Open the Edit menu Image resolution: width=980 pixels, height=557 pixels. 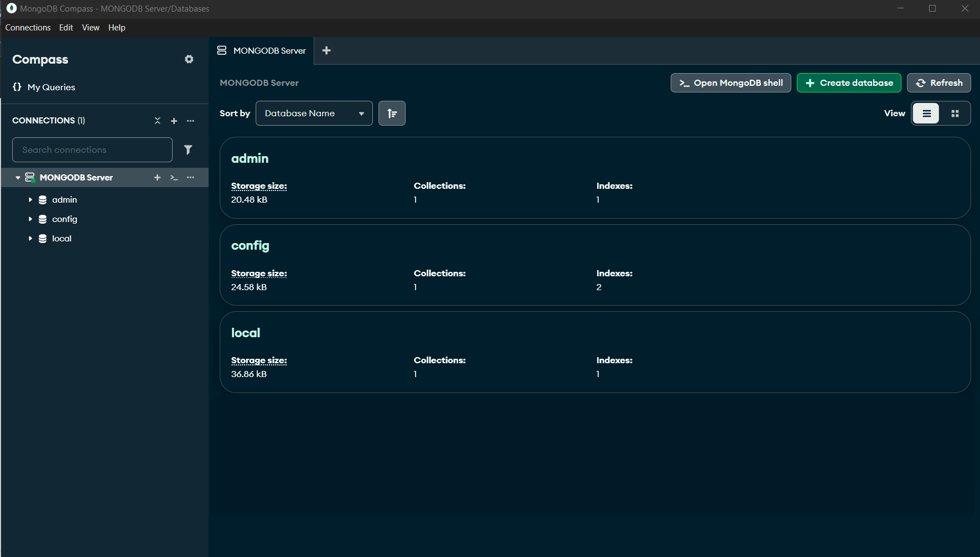coord(66,28)
